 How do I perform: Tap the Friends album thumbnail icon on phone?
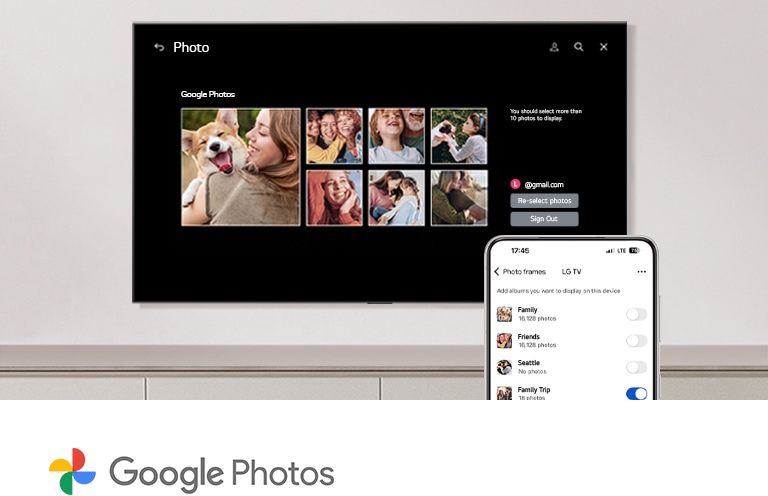tap(504, 341)
